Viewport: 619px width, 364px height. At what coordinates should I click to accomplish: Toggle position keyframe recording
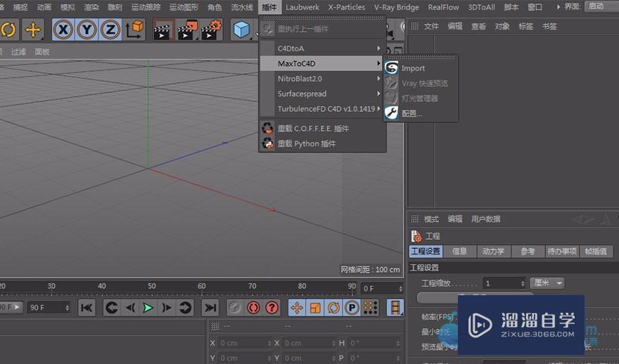296,308
